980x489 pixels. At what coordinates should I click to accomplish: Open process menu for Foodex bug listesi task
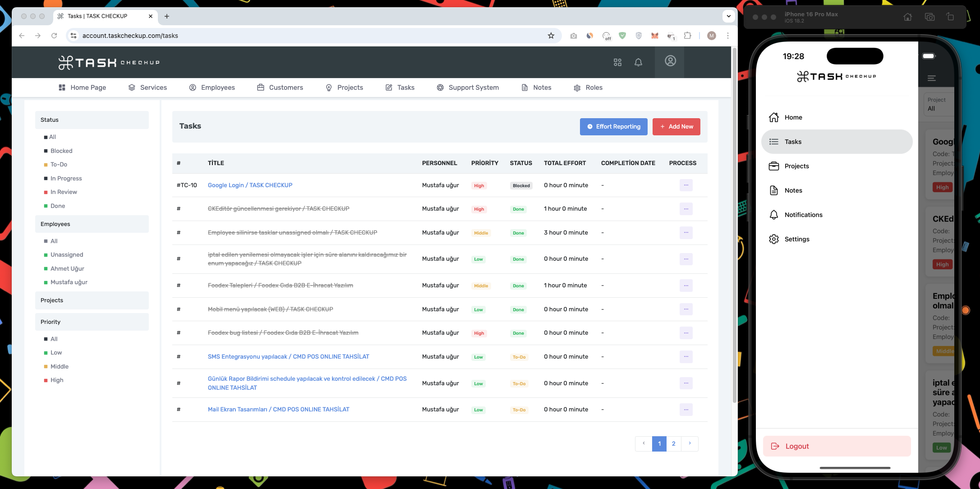(686, 333)
